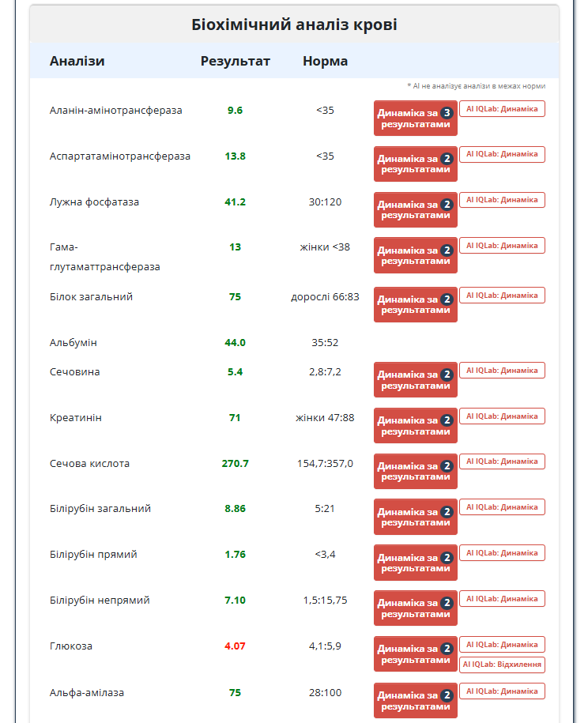The height and width of the screenshot is (723, 588).
Task: View dynamics for Білірубін загальний
Action: pyautogui.click(x=415, y=517)
